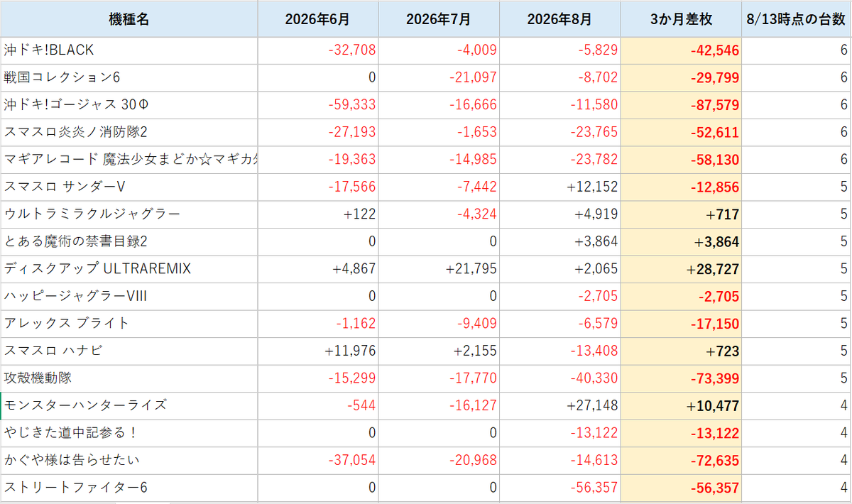The width and height of the screenshot is (852, 504).
Task: Select the +11,976 June cell
Action: pyautogui.click(x=318, y=351)
